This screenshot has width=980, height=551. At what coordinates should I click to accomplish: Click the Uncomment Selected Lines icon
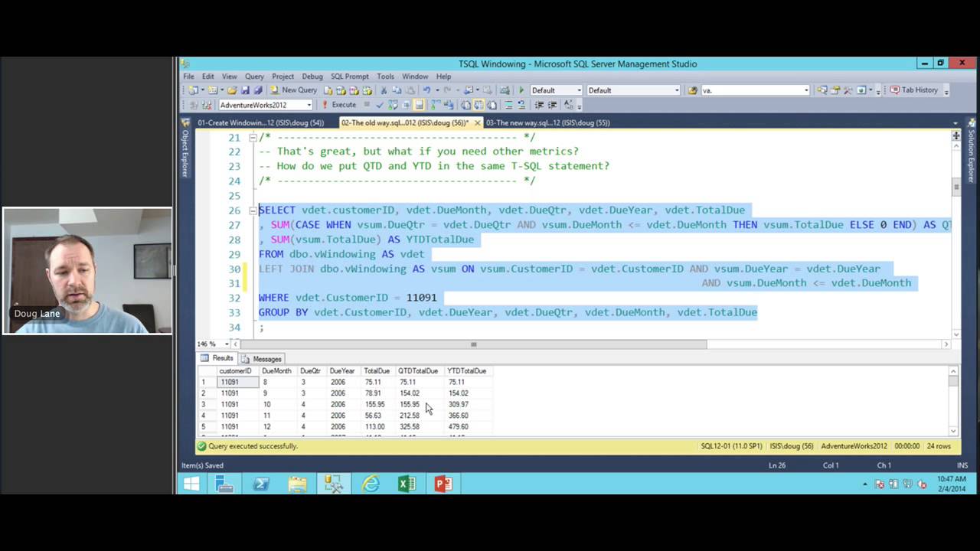click(x=521, y=105)
